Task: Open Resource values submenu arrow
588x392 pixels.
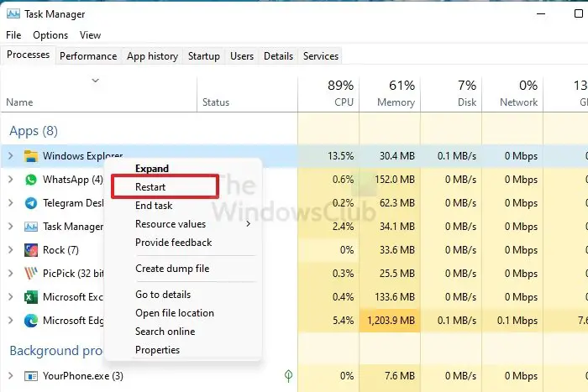Action: pyautogui.click(x=248, y=224)
